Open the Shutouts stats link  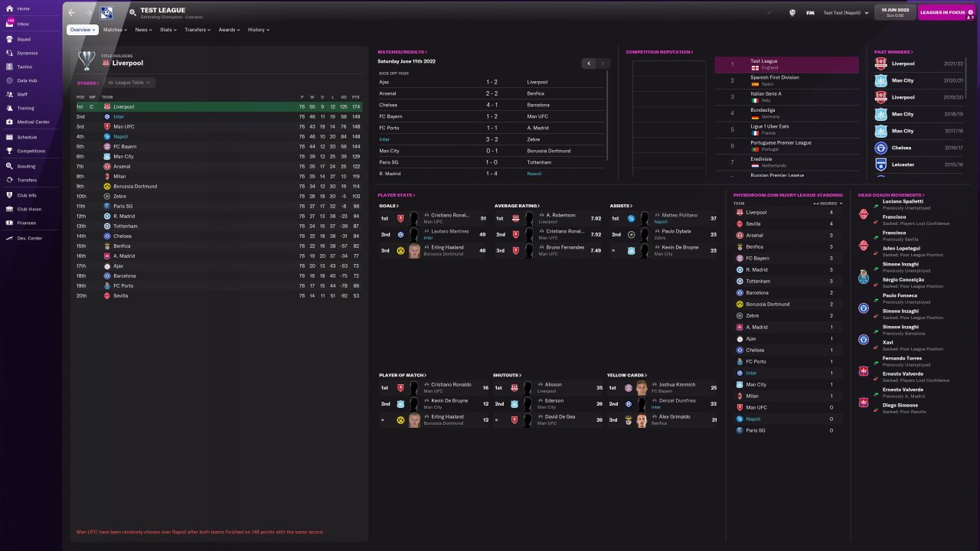[507, 375]
